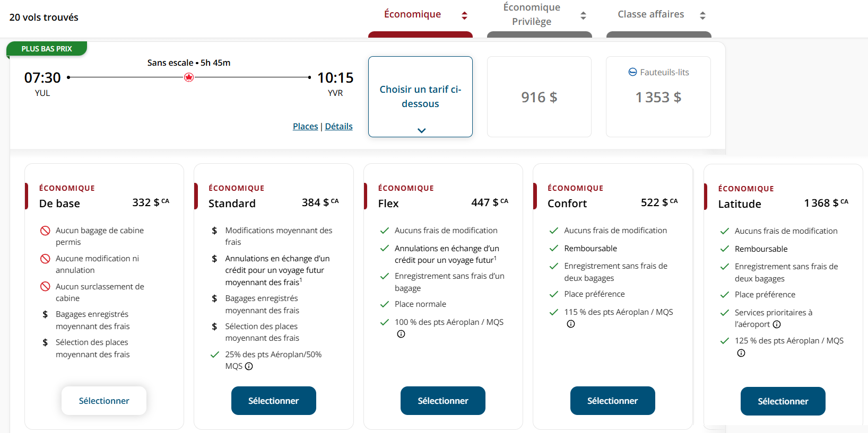Click info icon next to 115 % pts Aéroplan in Confort
This screenshot has height=433, width=868.
click(x=571, y=324)
